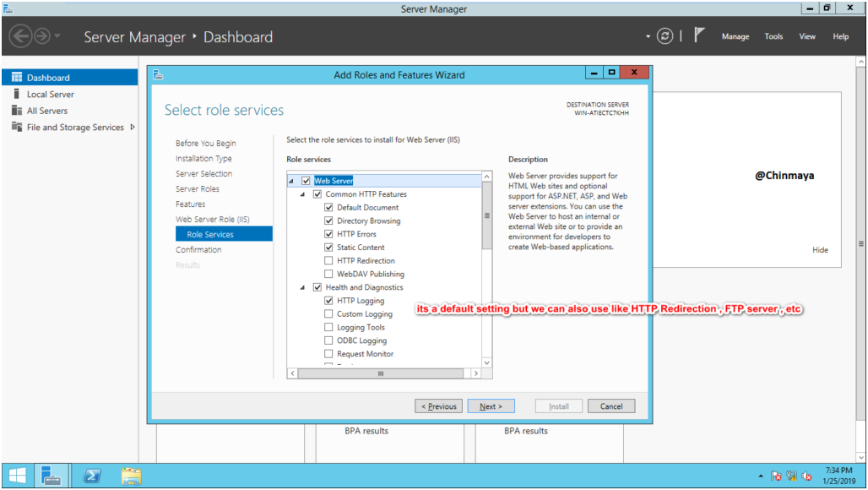The height and width of the screenshot is (490, 868).
Task: Click the Server Manager title bar icon
Action: 8,8
